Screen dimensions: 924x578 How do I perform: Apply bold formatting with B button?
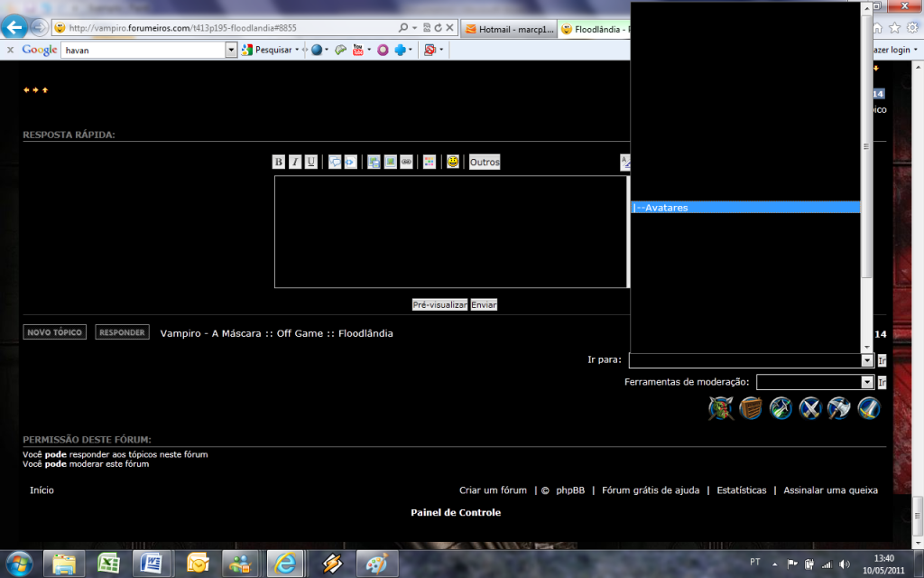(279, 162)
